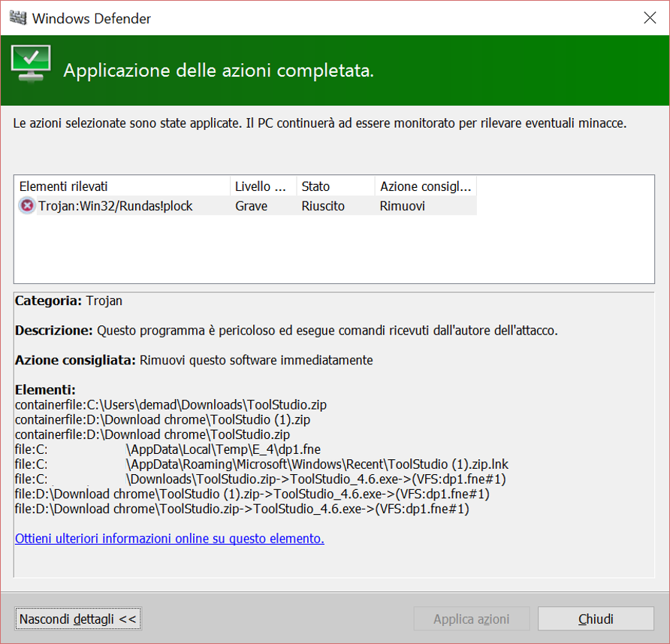The width and height of the screenshot is (670, 644).
Task: Click the file path ending in ToolStudio (1).zip.lnk
Action: click(x=262, y=464)
